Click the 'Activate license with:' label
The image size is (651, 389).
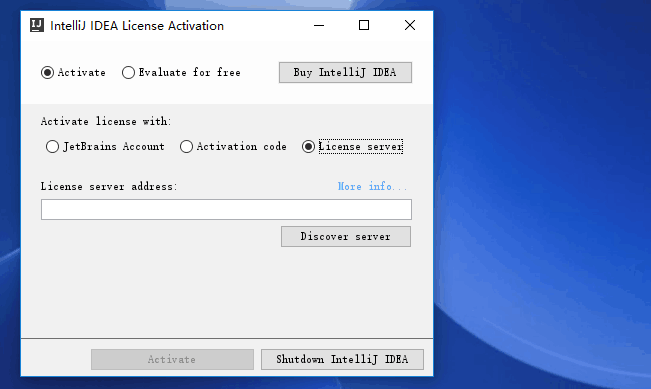coord(106,121)
